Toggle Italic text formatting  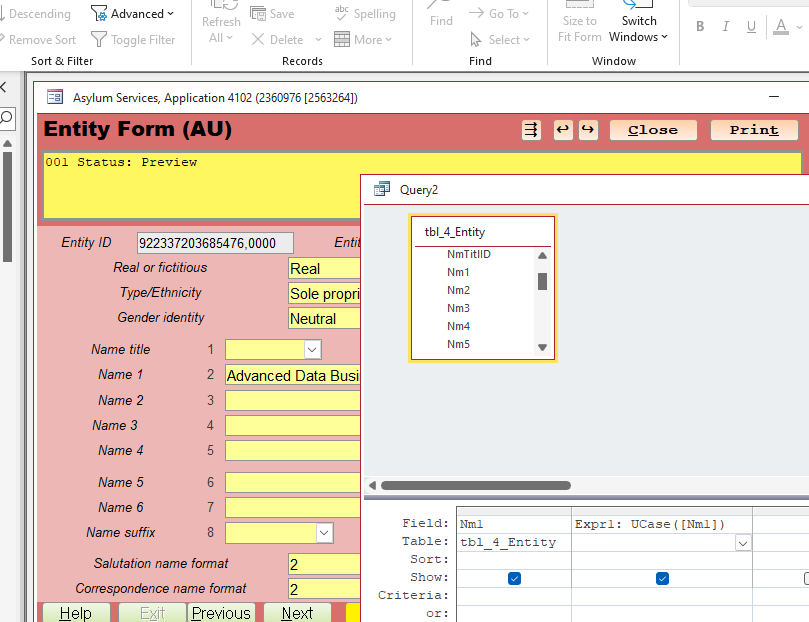point(726,26)
